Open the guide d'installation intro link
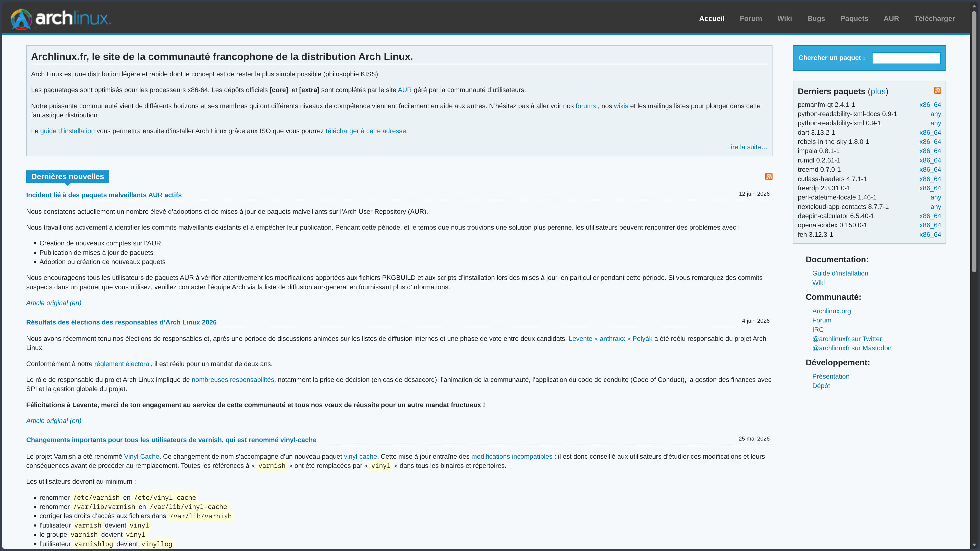 [67, 131]
